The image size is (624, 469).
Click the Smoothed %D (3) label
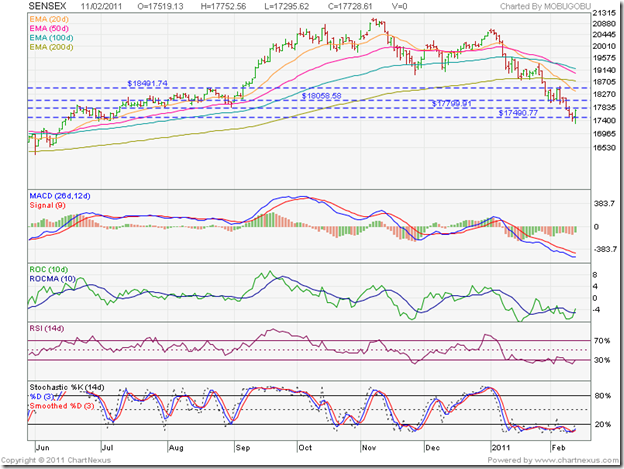tap(62, 406)
